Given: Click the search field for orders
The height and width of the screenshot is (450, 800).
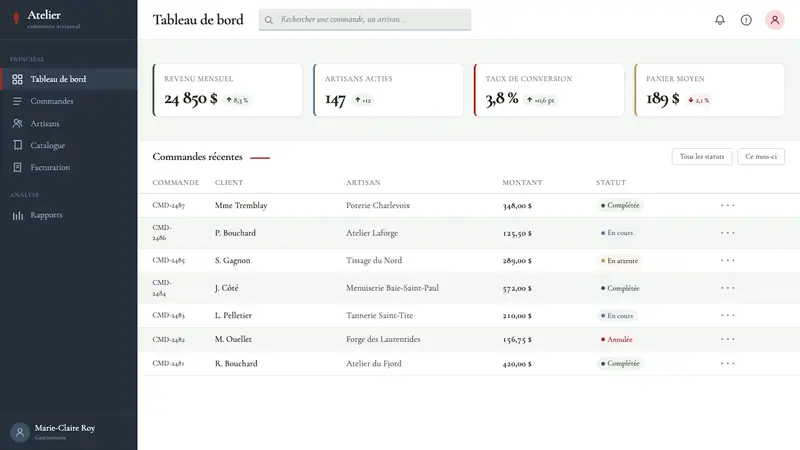Looking at the screenshot, I should pos(365,20).
